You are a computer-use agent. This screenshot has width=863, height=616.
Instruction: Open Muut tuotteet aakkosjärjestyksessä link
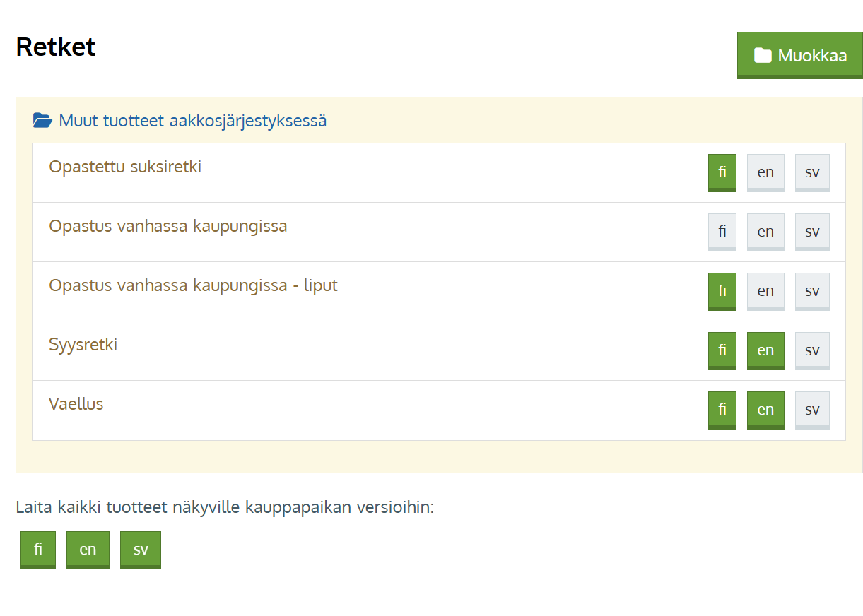[x=192, y=121]
